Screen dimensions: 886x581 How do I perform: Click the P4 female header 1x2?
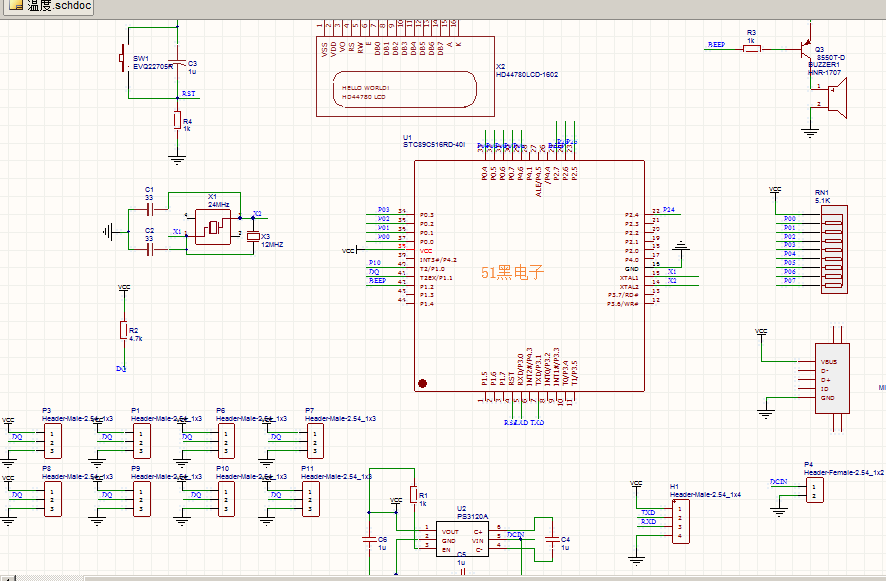pyautogui.click(x=815, y=490)
